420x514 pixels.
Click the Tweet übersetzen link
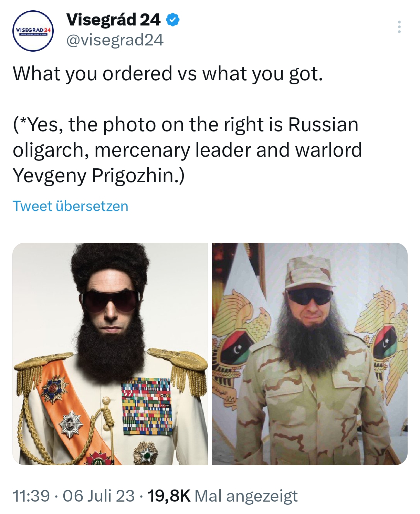point(71,206)
